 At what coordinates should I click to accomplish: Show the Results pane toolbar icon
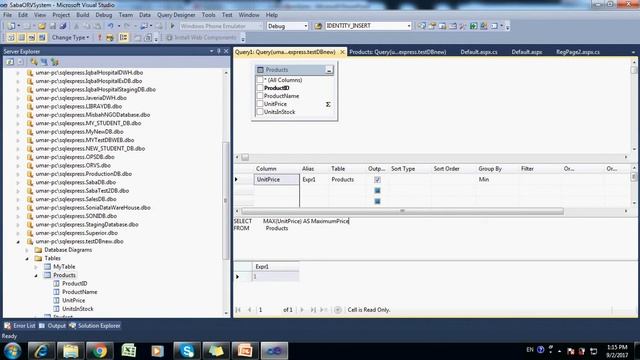[42, 38]
